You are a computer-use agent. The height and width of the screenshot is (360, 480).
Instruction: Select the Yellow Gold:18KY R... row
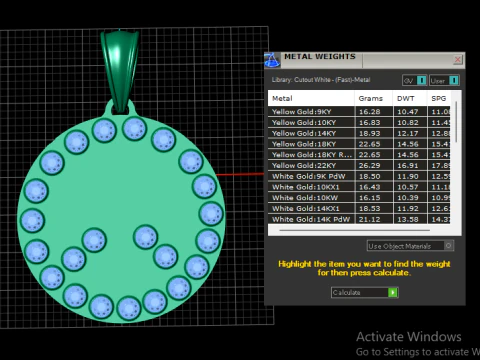(359, 155)
